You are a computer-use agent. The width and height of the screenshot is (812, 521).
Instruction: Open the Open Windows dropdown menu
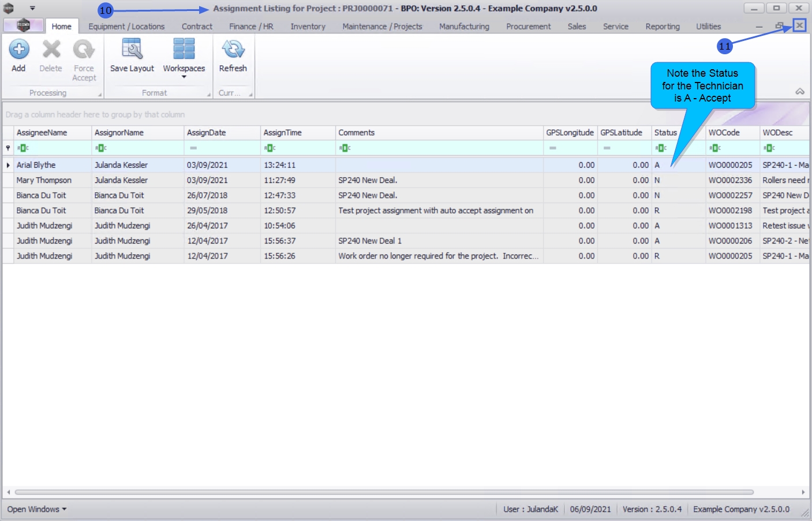[36, 509]
